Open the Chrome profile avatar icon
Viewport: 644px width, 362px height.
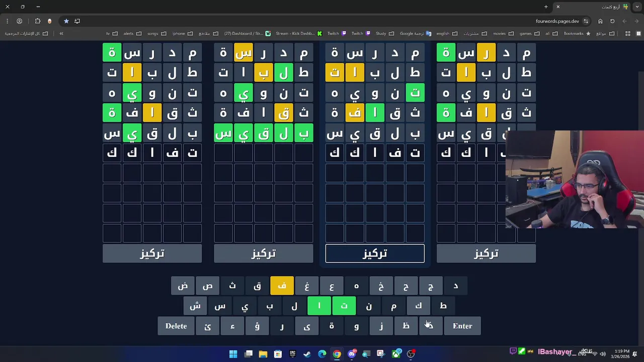(20, 21)
